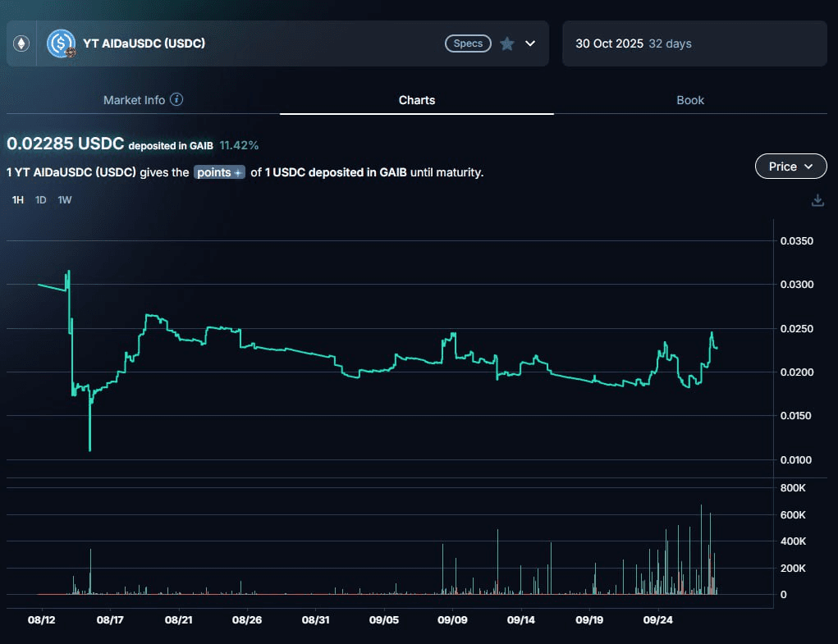The width and height of the screenshot is (838, 644).
Task: Expand the market selector chevron
Action: 530,43
